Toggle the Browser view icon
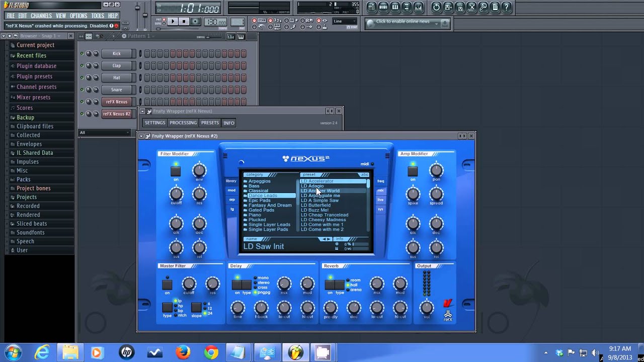644x362 pixels. coord(407,7)
